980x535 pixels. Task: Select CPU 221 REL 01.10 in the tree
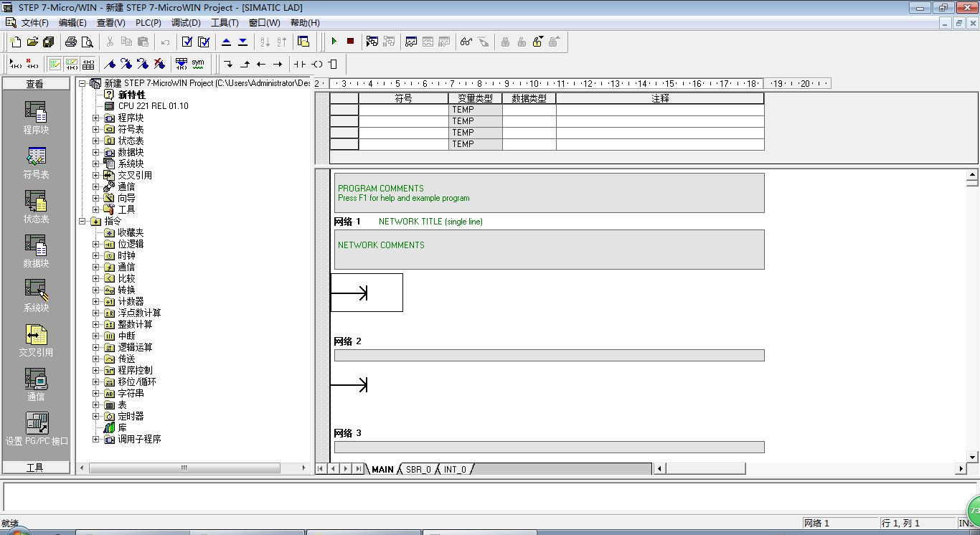coord(153,106)
